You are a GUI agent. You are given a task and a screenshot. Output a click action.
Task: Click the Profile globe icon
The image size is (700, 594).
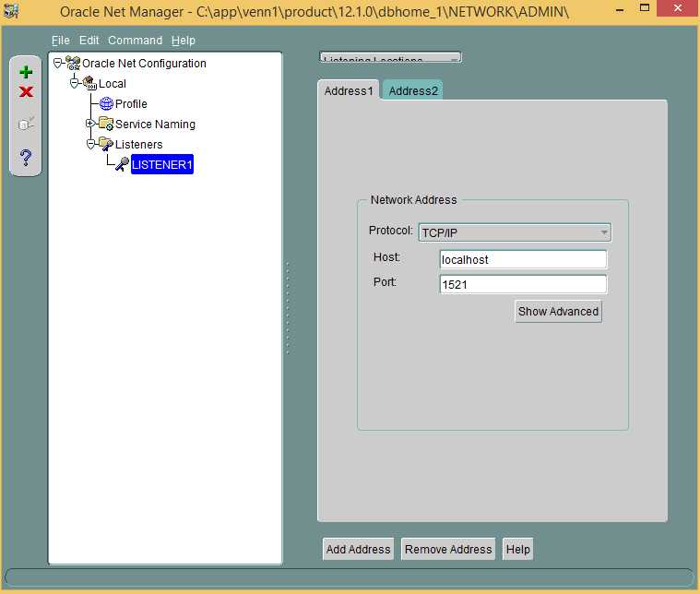coord(106,103)
